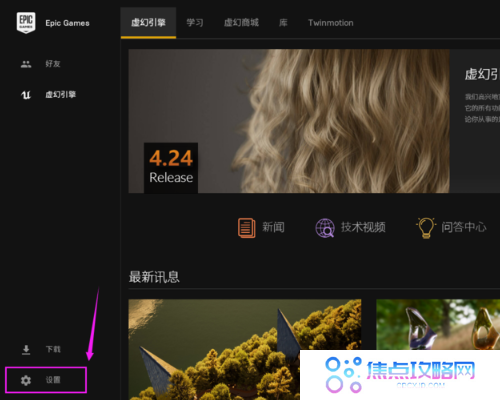Click the 新闻 news document icon
Viewport: 500px width, 400px height.
coord(247,228)
